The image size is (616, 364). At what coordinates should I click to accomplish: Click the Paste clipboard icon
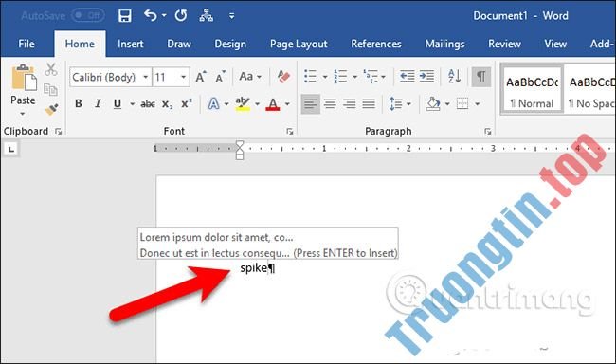click(x=24, y=79)
